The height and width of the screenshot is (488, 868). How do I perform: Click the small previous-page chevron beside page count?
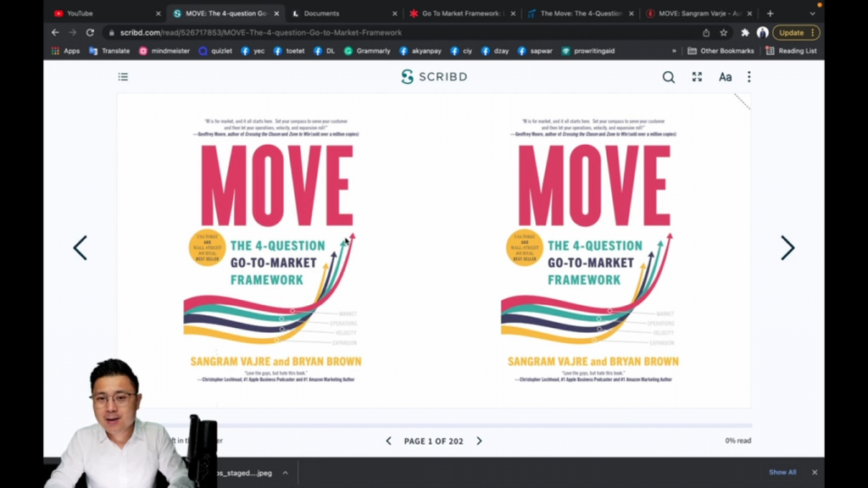coord(388,441)
